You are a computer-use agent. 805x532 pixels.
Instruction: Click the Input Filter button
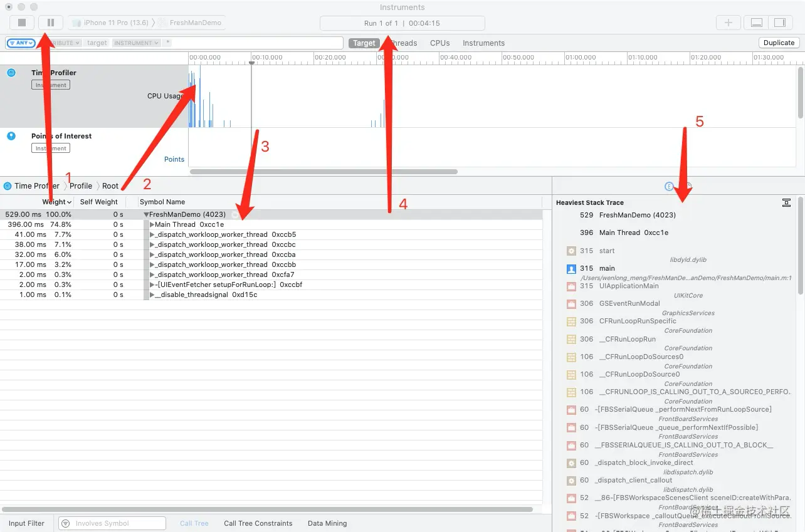[x=26, y=523]
